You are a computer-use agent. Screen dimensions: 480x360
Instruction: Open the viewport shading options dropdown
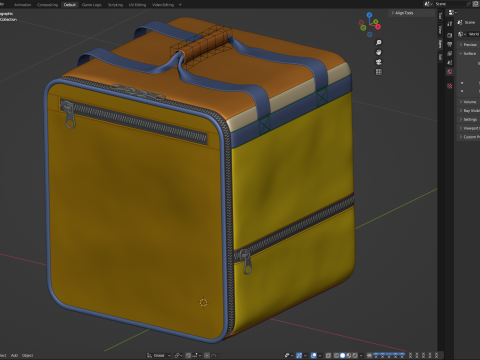click(361, 355)
